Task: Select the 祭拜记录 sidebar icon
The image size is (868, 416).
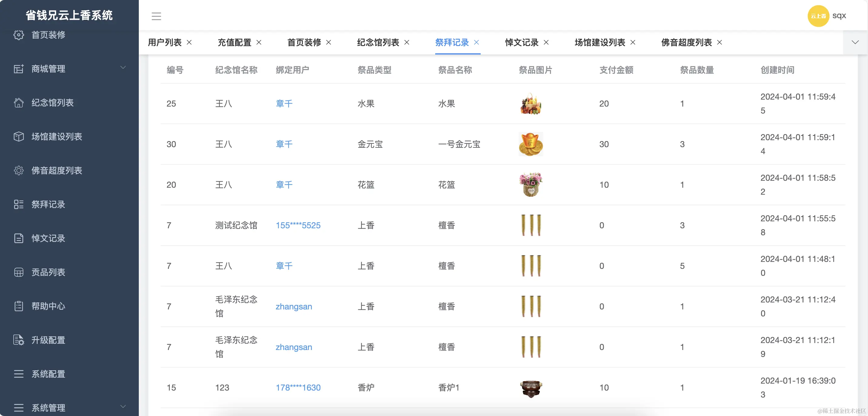Action: pyautogui.click(x=19, y=205)
